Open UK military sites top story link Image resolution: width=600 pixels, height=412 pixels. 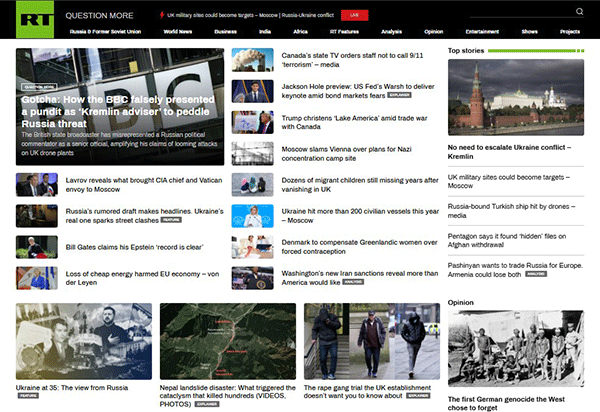click(509, 181)
